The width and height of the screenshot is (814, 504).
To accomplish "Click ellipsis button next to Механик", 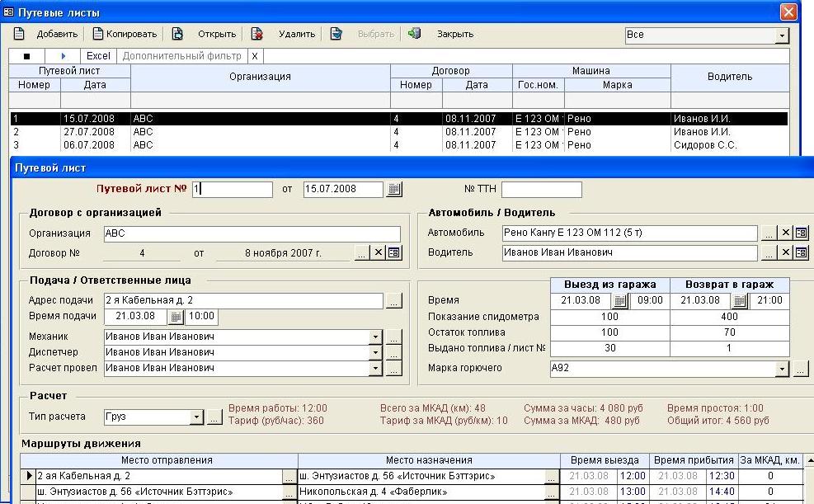I will pos(394,337).
